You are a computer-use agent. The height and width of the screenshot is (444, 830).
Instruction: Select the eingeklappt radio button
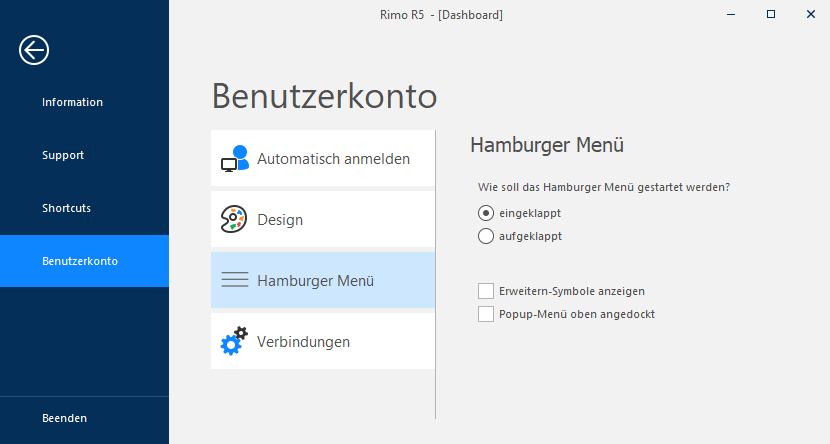485,213
